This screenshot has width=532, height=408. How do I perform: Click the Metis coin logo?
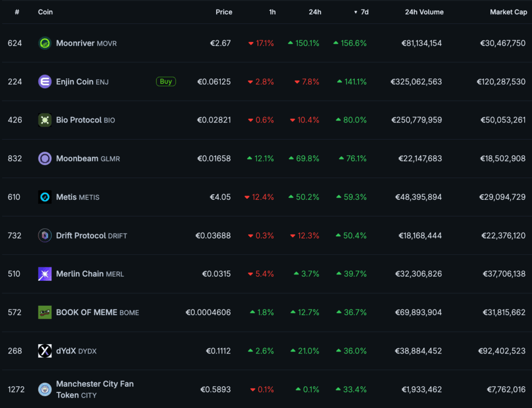point(45,197)
